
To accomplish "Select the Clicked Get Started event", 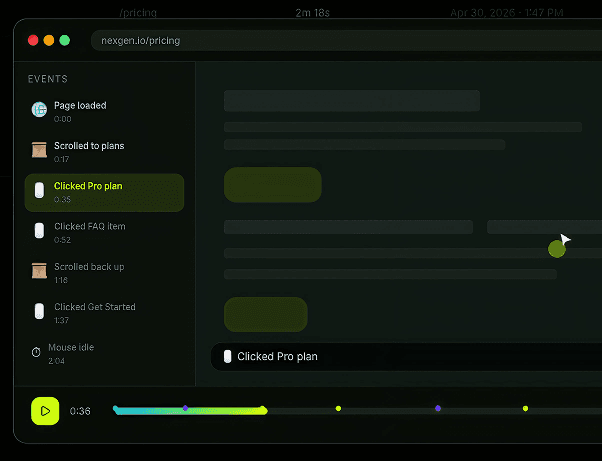I will [104, 313].
